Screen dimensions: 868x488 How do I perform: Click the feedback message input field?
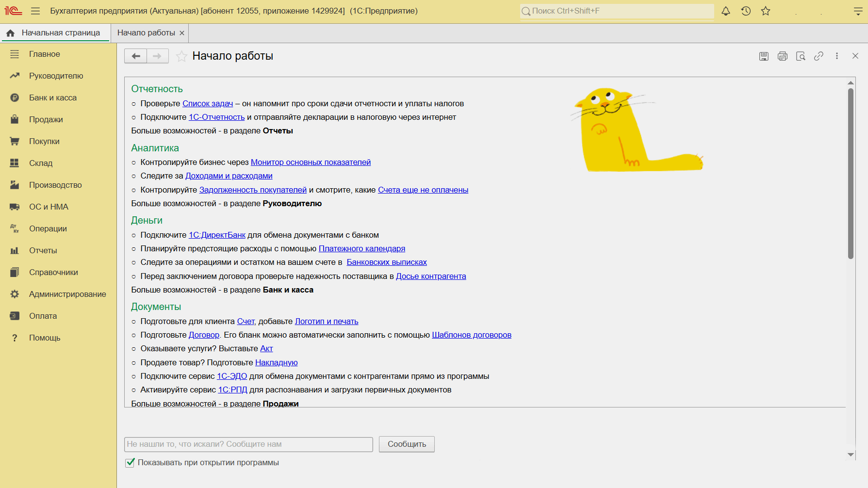(x=248, y=444)
